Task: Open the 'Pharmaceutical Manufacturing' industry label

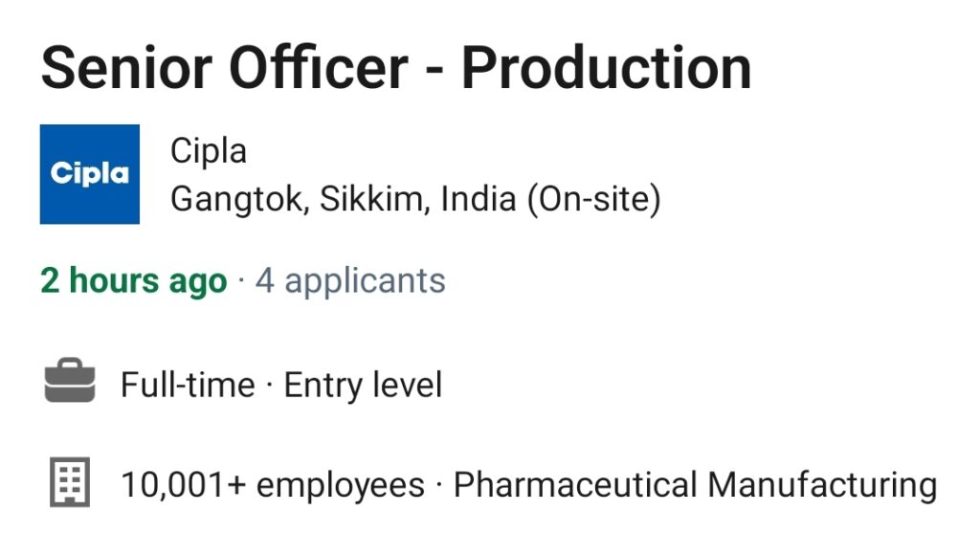Action: (695, 485)
